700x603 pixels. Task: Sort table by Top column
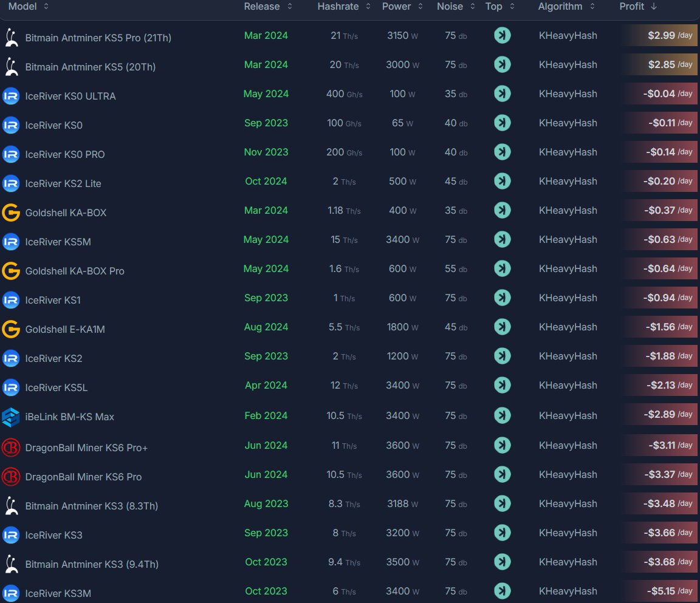tap(500, 6)
